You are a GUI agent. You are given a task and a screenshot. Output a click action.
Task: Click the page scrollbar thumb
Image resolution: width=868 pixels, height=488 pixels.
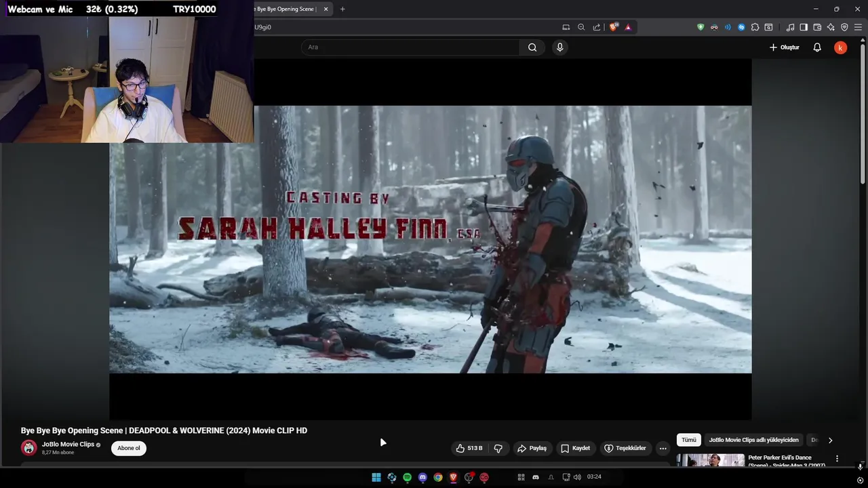tap(863, 114)
